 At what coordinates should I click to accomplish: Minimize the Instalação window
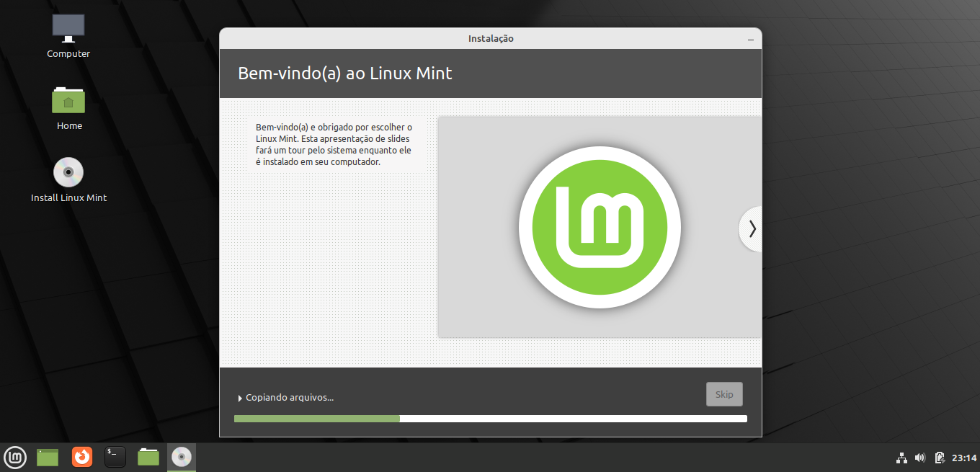tap(750, 39)
